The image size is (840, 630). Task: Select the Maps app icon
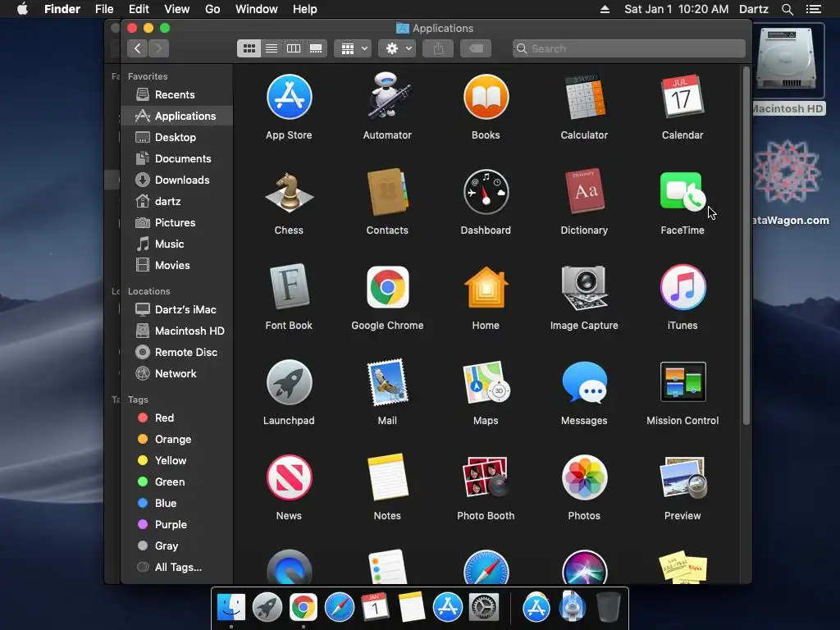[x=486, y=382]
